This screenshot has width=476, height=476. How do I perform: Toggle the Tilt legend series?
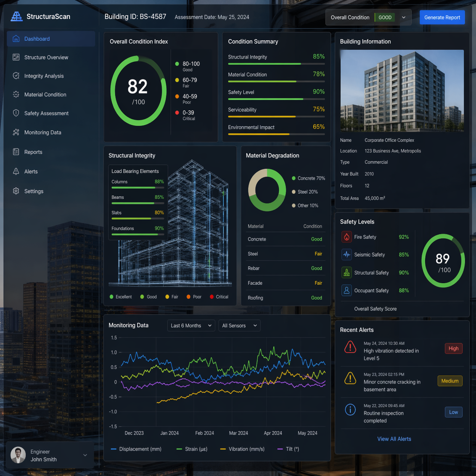click(288, 449)
